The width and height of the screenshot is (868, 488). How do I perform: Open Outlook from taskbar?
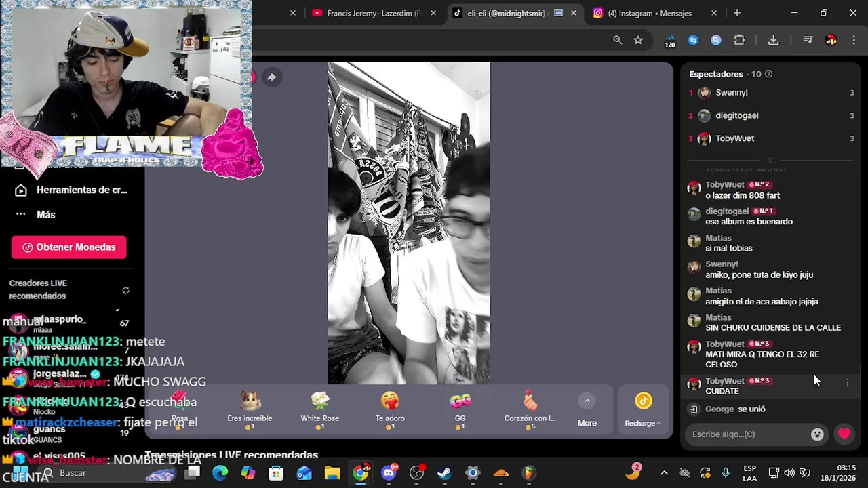pyautogui.click(x=304, y=473)
